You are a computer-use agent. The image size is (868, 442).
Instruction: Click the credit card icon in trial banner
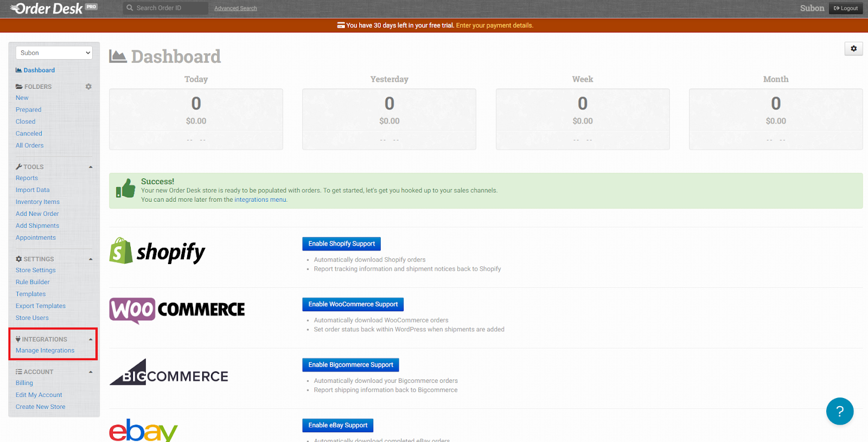tap(341, 25)
